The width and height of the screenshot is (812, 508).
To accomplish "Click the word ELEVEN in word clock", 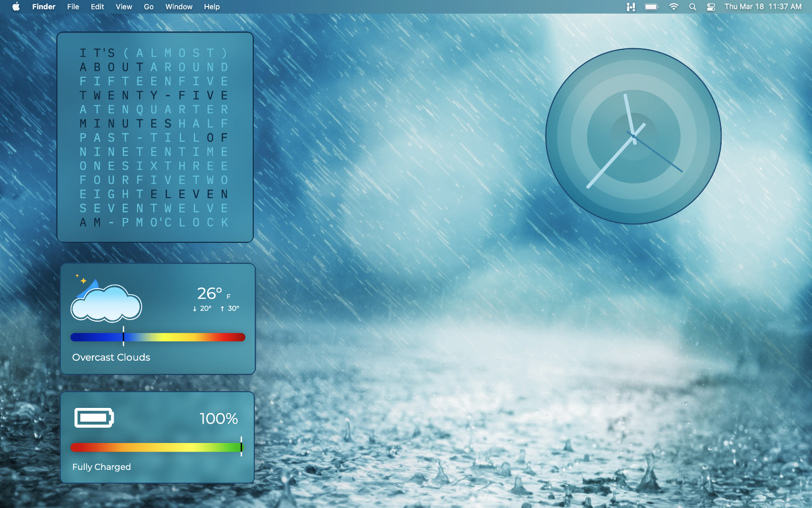I will (189, 194).
